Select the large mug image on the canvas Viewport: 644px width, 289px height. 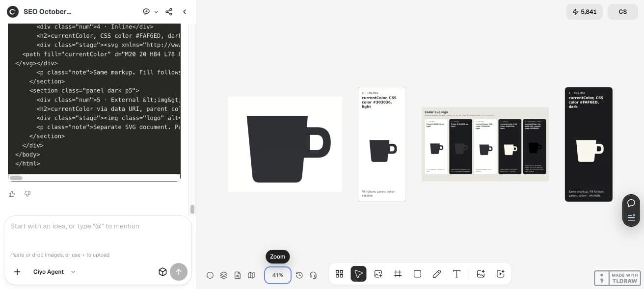click(285, 144)
